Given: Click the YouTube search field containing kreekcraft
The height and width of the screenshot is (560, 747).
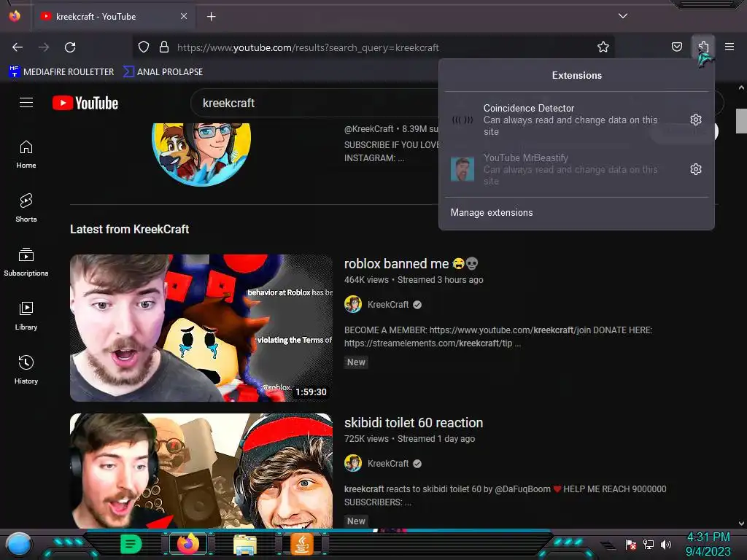Looking at the screenshot, I should (x=314, y=103).
